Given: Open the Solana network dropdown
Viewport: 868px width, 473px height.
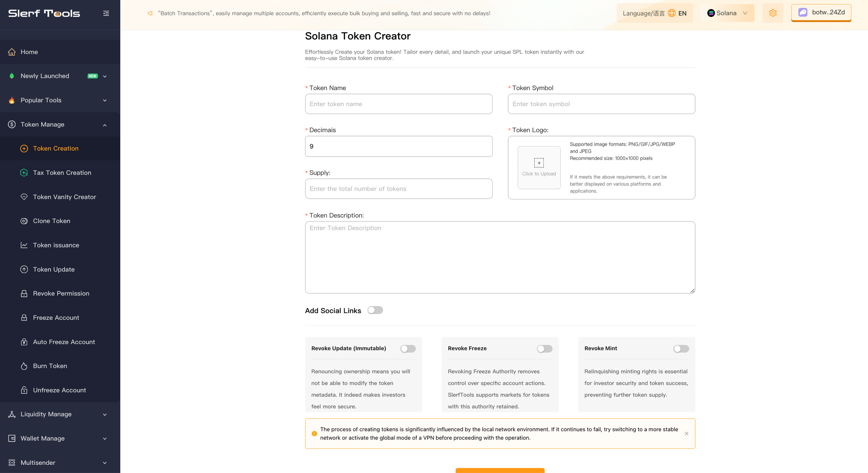Looking at the screenshot, I should [x=727, y=13].
